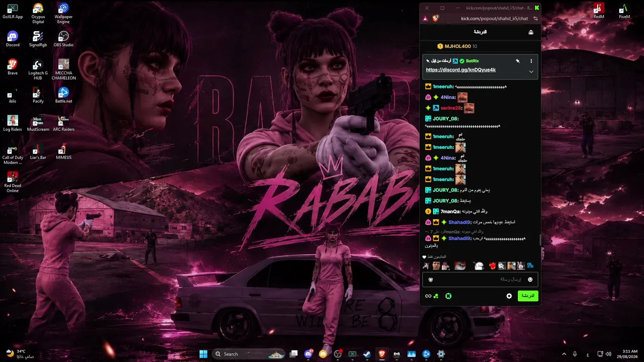Image resolution: width=644 pixels, height=362 pixels.
Task: Open Battle.net from the taskbar
Action: point(426,354)
